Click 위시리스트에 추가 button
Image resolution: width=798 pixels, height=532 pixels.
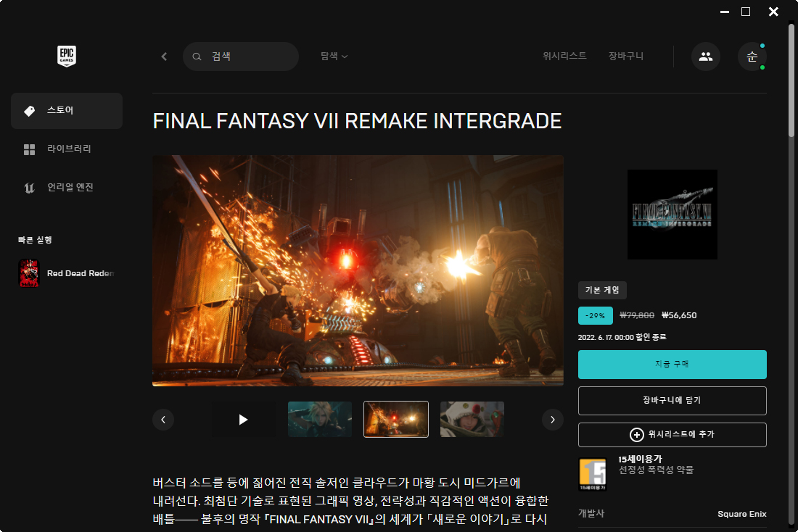672,435
